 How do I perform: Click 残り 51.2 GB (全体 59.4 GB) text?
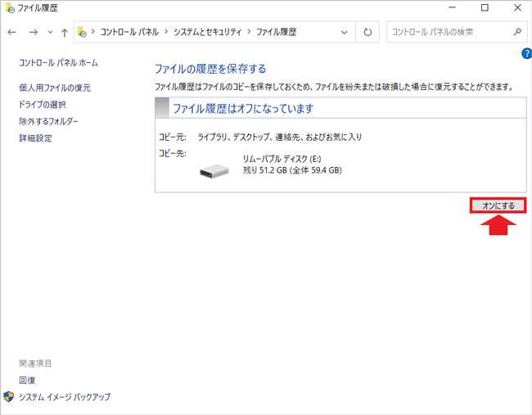[x=292, y=170]
